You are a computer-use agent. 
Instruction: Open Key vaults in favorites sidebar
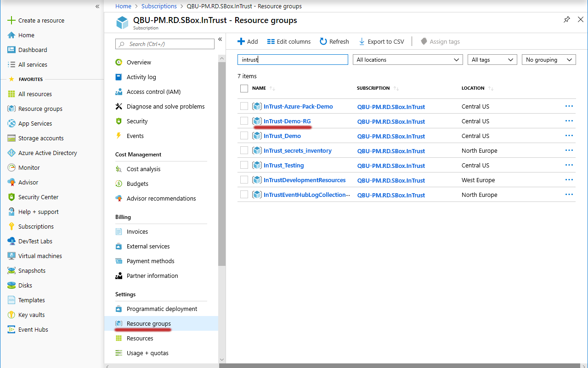[31, 315]
